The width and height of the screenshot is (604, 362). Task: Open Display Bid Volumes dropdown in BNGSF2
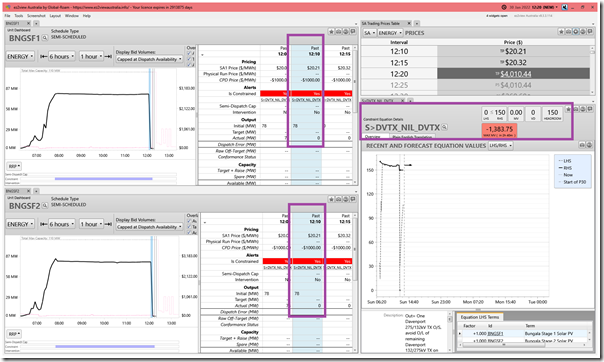point(149,227)
